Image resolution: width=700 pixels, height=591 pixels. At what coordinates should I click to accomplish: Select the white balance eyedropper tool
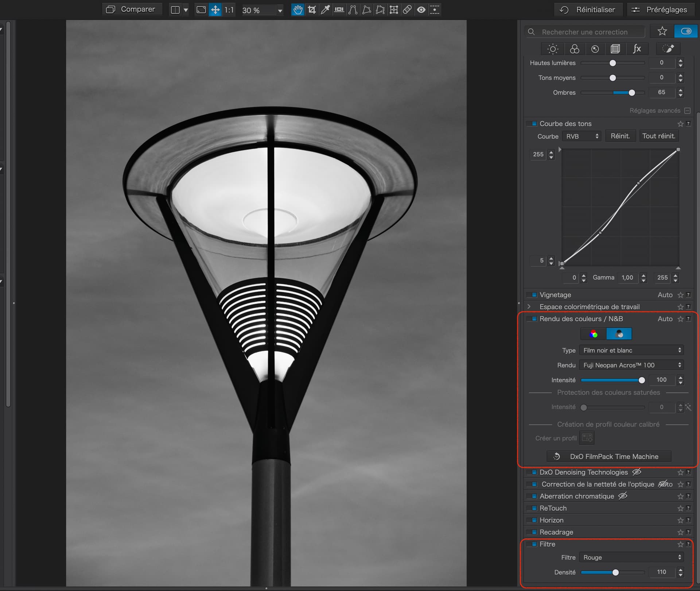click(325, 10)
